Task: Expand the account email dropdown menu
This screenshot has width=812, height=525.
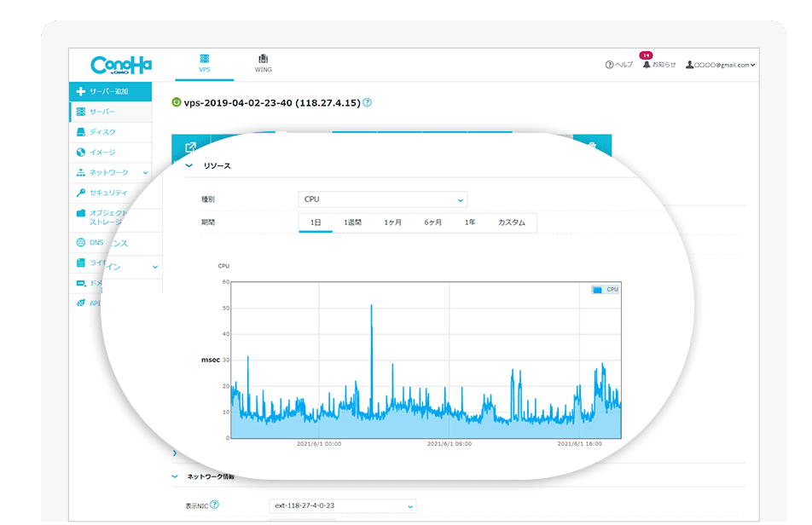Action: (721, 65)
